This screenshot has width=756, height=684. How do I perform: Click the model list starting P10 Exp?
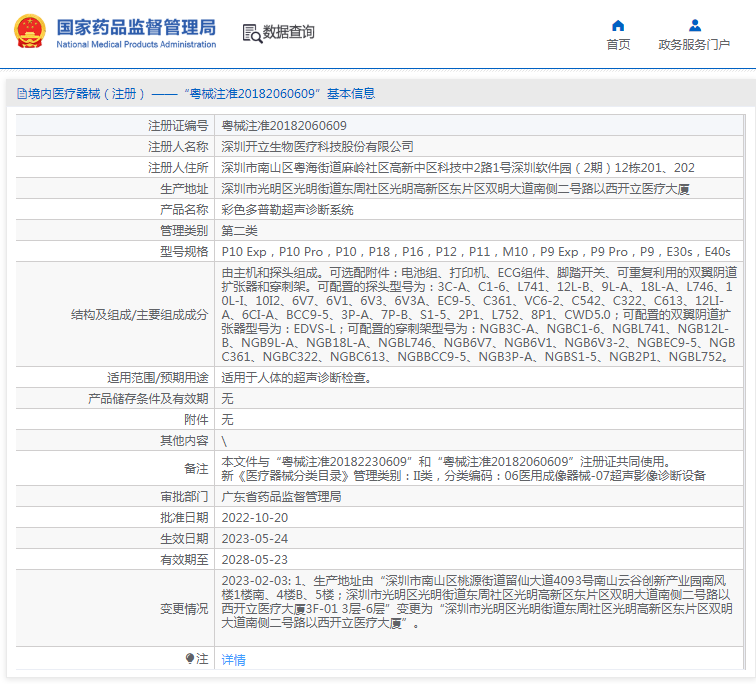point(476,252)
